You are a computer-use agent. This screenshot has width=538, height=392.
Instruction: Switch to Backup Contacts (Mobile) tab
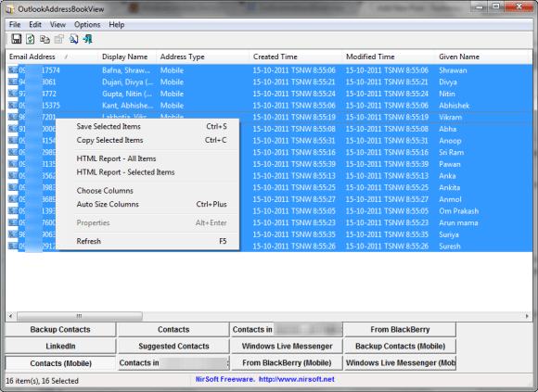tap(400, 346)
